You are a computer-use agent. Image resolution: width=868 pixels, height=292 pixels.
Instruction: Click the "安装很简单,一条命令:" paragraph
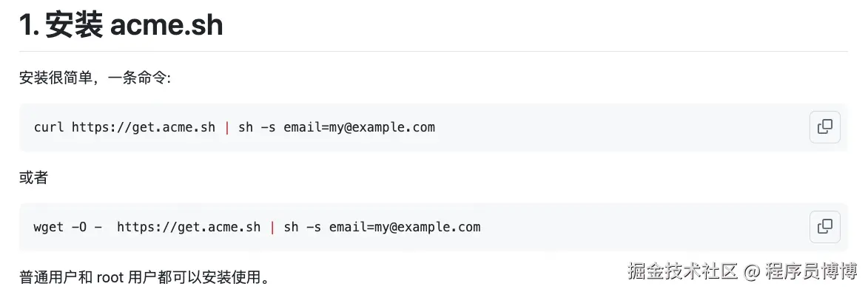pos(95,78)
